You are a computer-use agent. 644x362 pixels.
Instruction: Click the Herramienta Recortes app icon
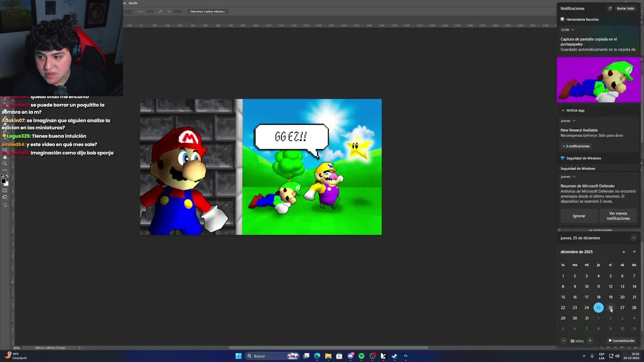562,19
